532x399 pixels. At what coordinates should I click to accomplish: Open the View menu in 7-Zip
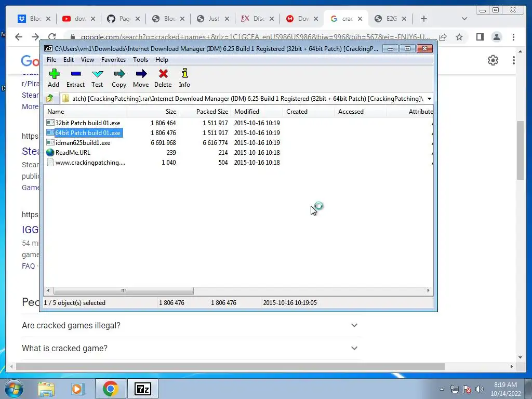coord(87,60)
